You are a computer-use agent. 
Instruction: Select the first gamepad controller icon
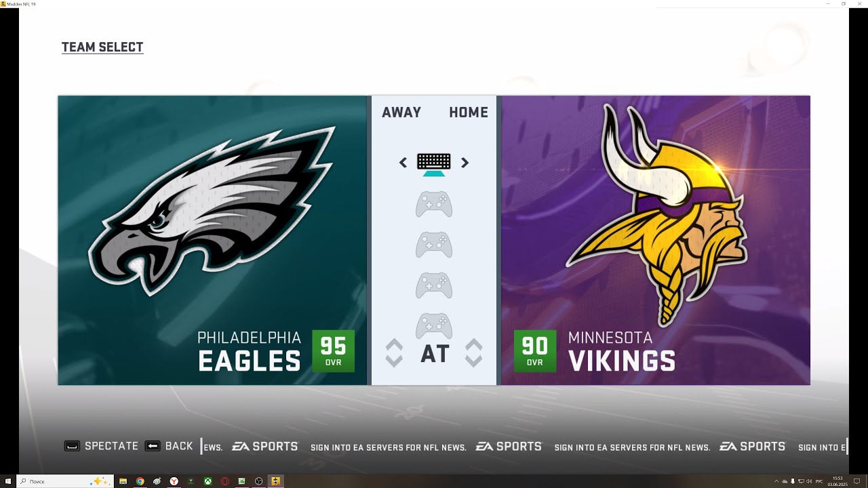434,204
